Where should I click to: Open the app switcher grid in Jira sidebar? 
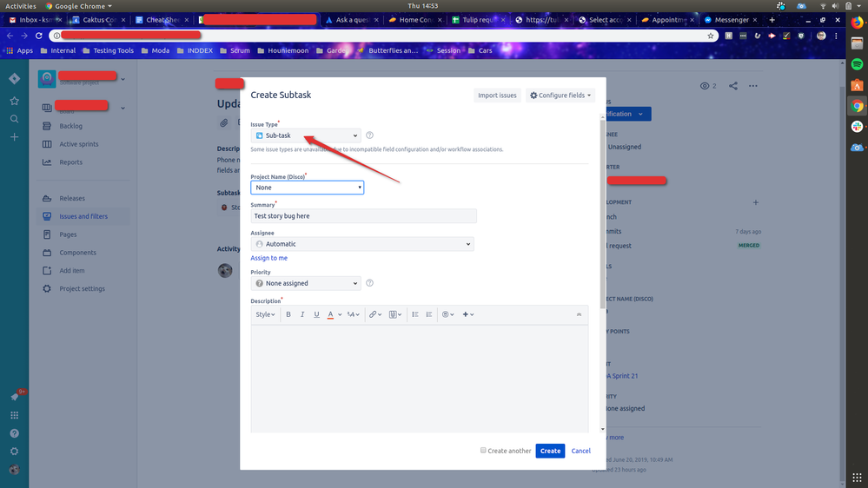click(x=15, y=415)
